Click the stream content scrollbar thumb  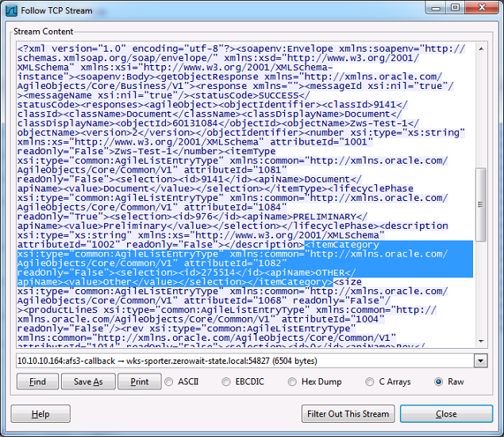[480, 204]
